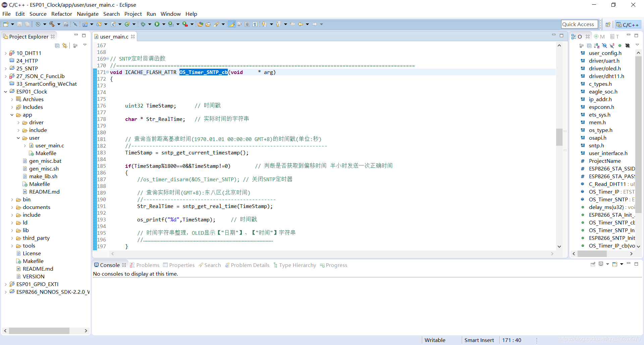
Task: Open the Outline View Menu arrow
Action: pos(637,45)
